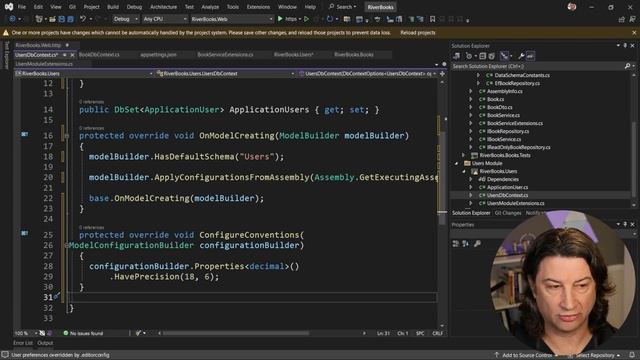Click the Undo arrow in toolbar

[83, 19]
